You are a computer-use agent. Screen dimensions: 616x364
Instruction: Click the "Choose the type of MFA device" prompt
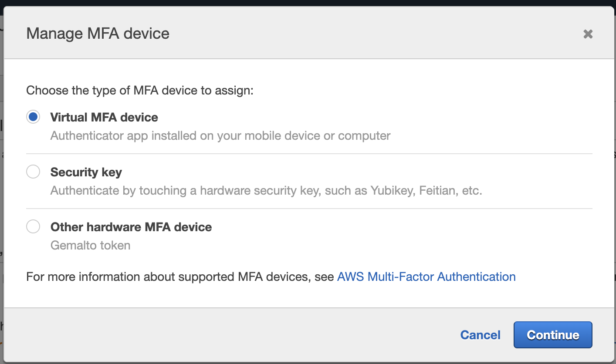pos(140,91)
